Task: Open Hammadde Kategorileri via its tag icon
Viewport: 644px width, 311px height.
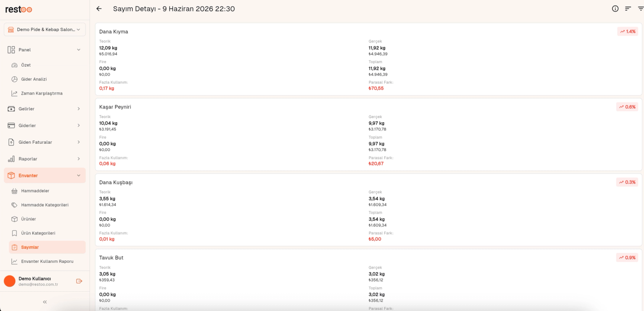Action: [14, 205]
